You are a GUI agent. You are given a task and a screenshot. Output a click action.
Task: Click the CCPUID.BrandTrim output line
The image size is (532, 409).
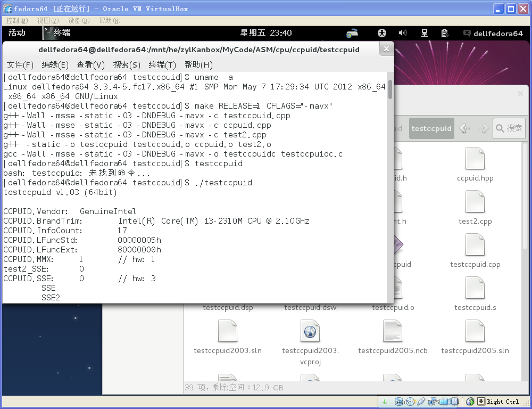(156, 221)
